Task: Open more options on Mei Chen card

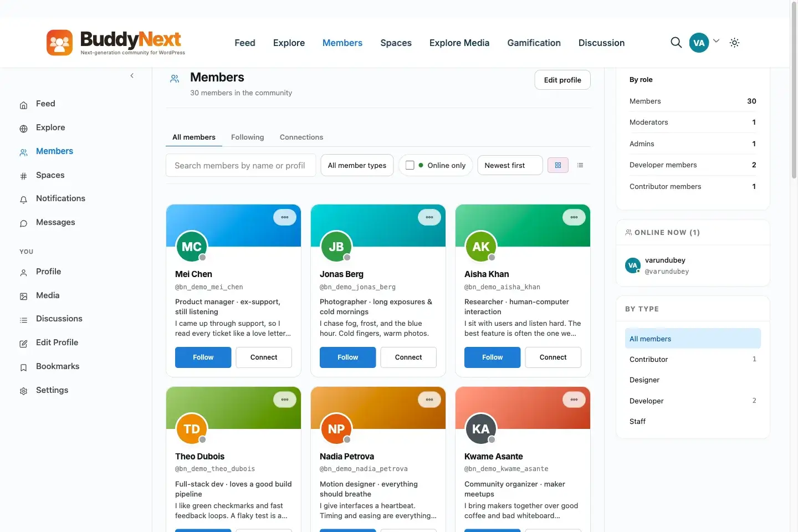Action: coord(285,217)
